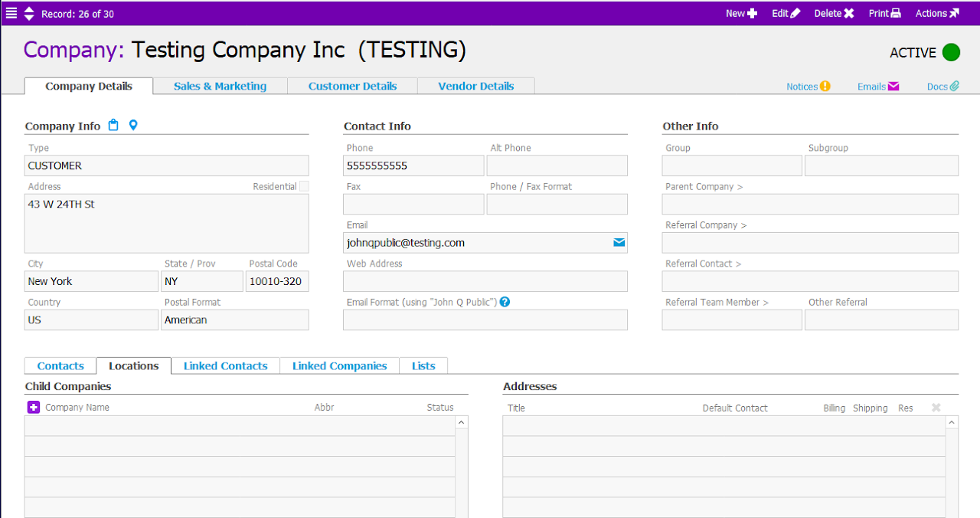This screenshot has width=980, height=518.
Task: Click the Other Referral field
Action: (x=881, y=320)
